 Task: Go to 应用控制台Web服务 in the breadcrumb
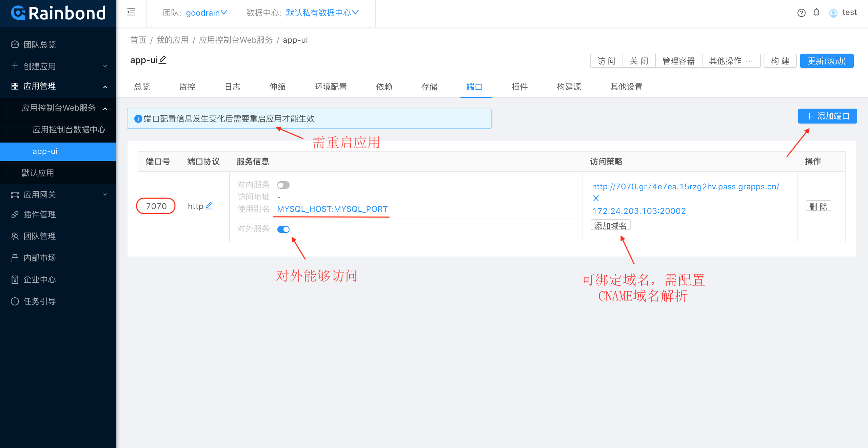point(236,40)
